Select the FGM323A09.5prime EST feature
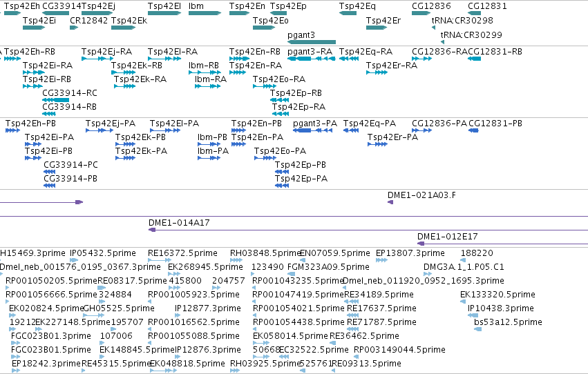This screenshot has width=588, height=374. coord(292,274)
